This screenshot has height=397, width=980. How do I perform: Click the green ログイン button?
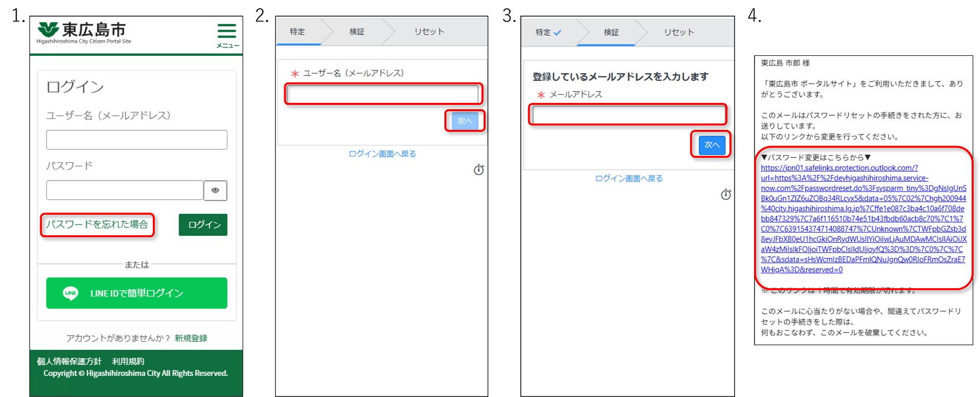[x=203, y=224]
